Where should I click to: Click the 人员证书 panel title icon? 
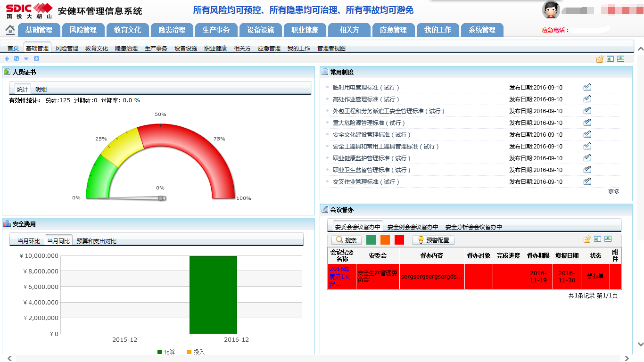pos(7,72)
